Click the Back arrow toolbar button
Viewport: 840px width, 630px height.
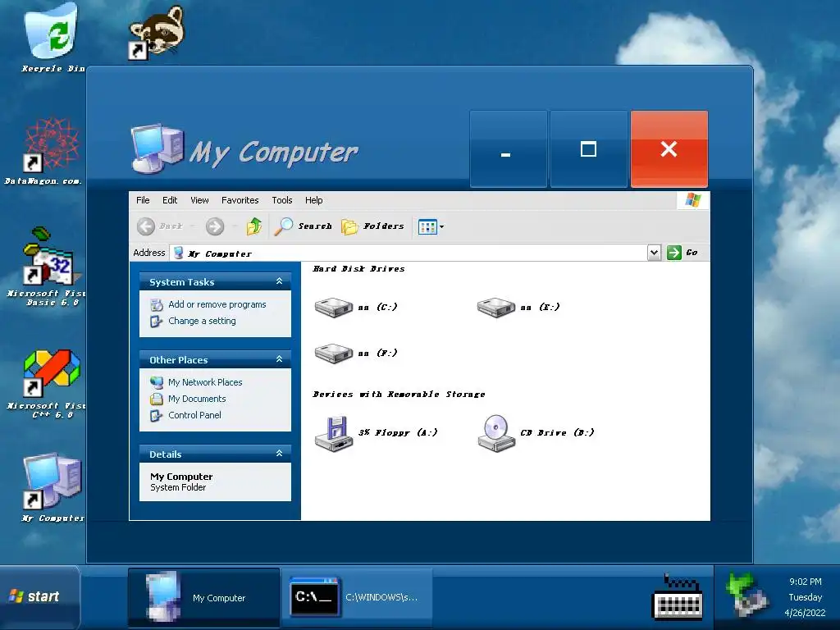point(146,226)
